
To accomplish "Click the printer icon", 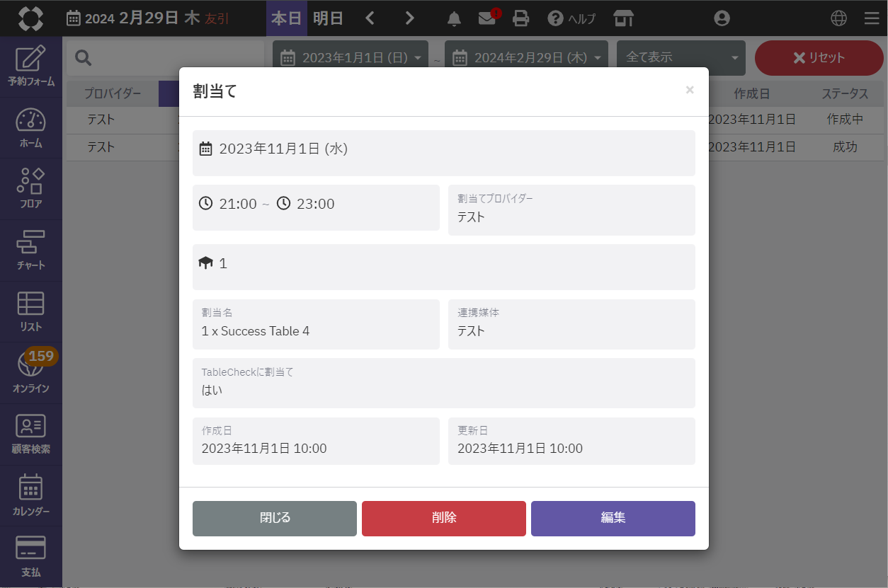I will [521, 18].
